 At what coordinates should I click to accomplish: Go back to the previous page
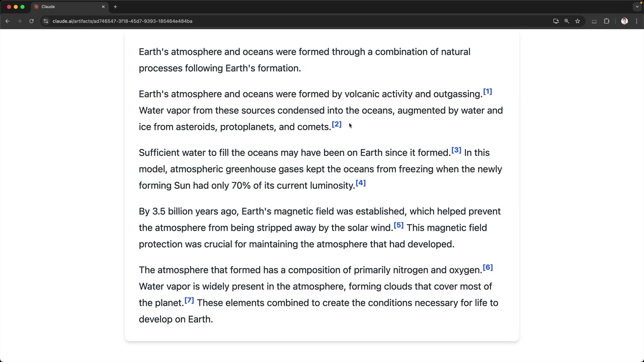(8, 21)
